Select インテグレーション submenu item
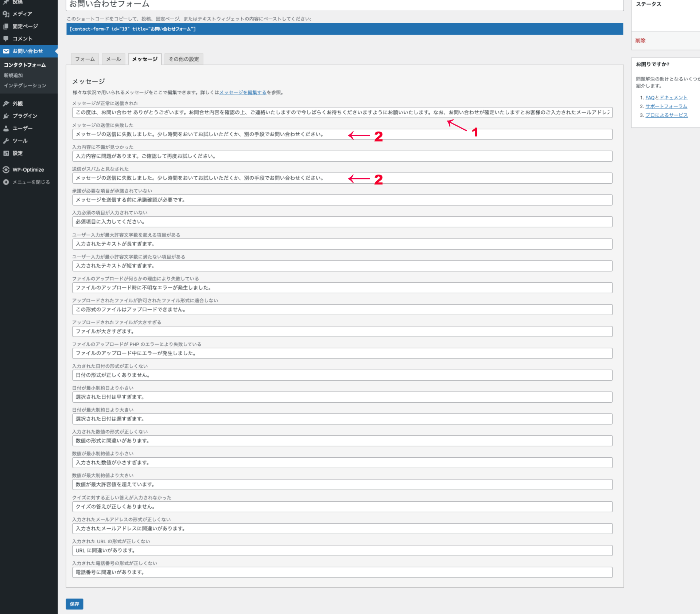Viewport: 700px width, 614px height. pos(25,86)
